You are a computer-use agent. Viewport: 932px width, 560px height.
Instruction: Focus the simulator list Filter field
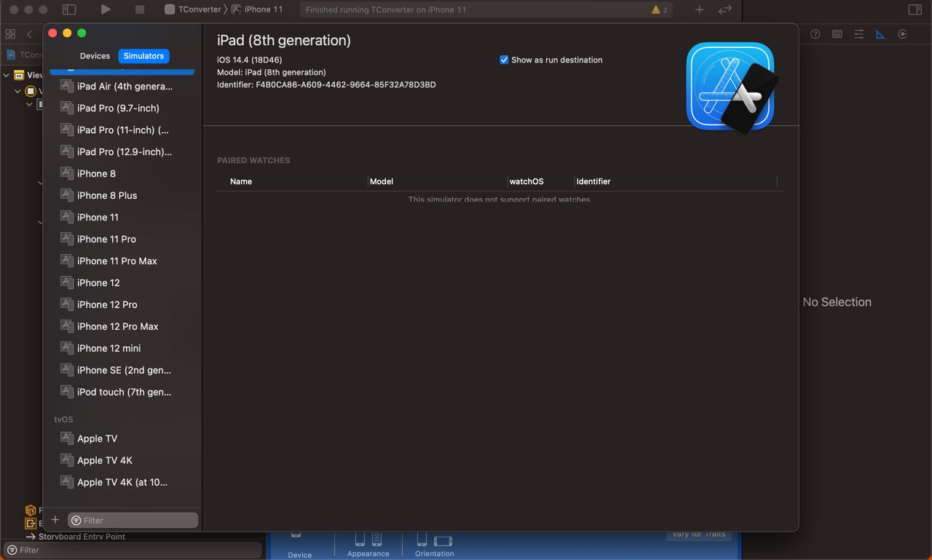coord(133,520)
